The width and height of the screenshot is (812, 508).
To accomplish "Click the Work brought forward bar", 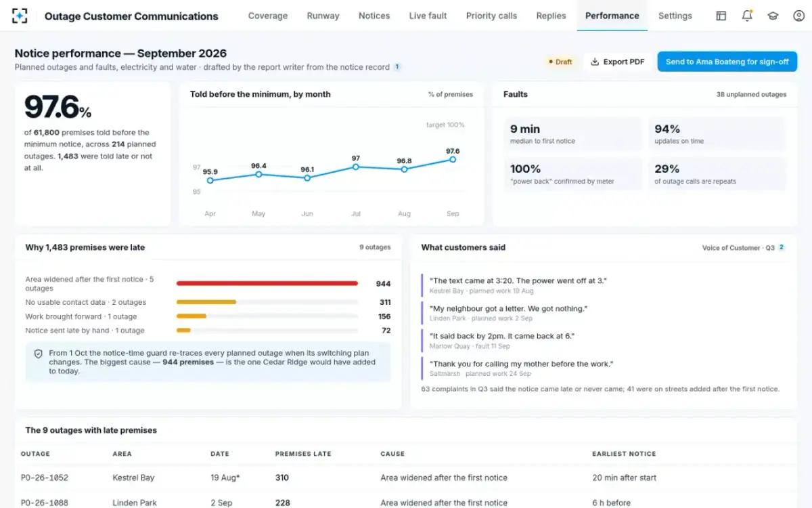I will pos(191,316).
